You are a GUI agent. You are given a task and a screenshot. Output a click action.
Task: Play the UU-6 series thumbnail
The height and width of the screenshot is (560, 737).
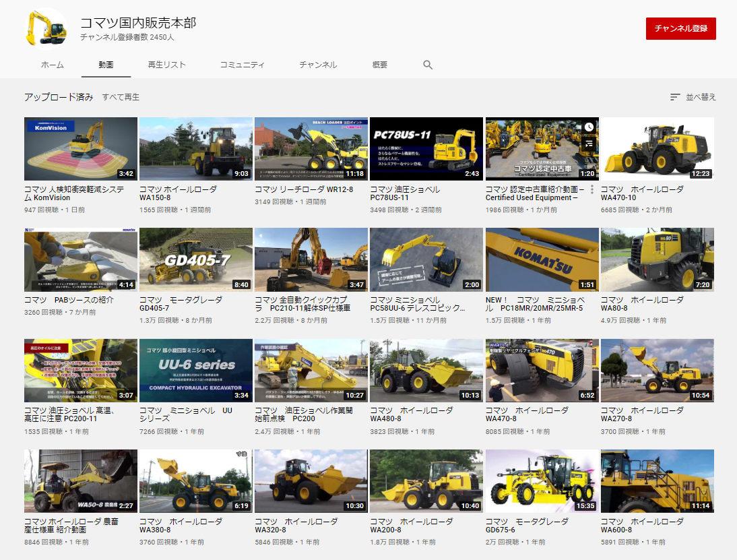click(x=196, y=371)
